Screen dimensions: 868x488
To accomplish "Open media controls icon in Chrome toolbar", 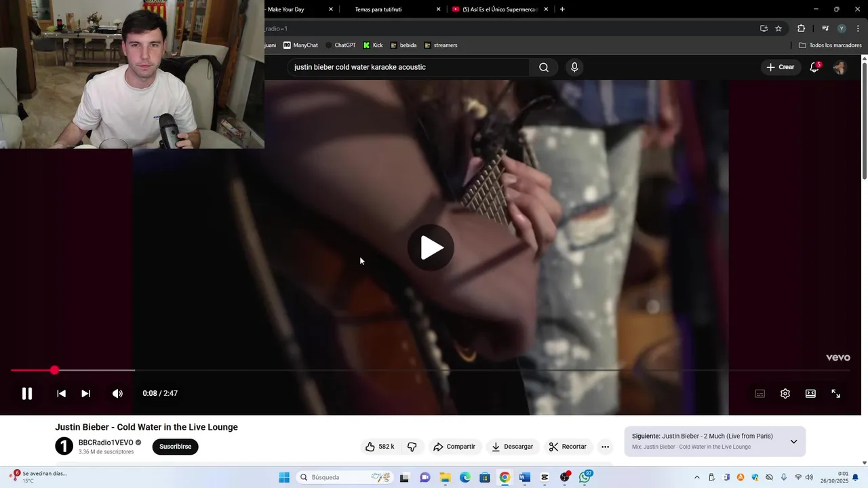I will [825, 28].
